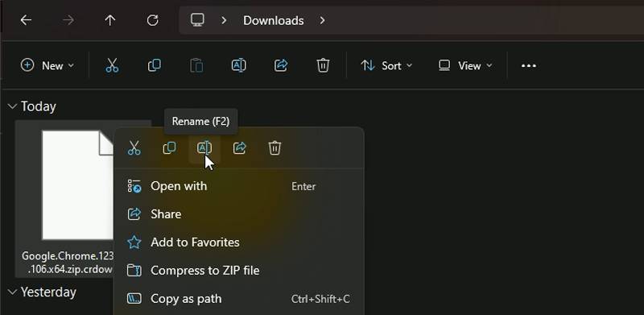Share via context menu top share icon

(239, 147)
